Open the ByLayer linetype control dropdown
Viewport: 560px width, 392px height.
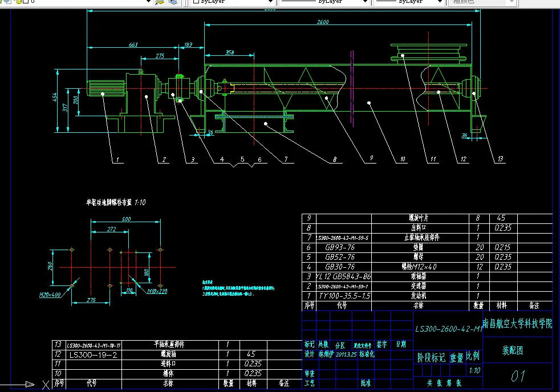[x=364, y=2]
